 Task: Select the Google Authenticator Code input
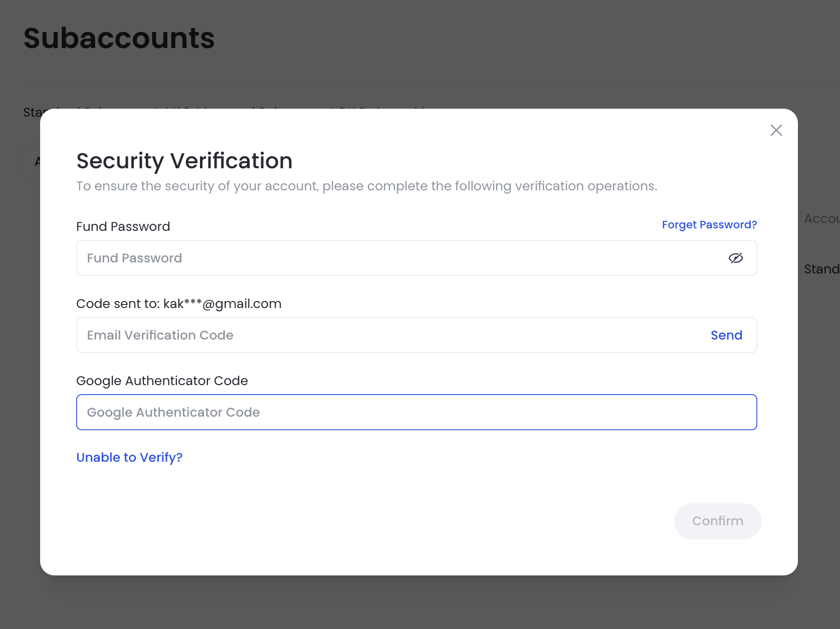[x=416, y=412]
